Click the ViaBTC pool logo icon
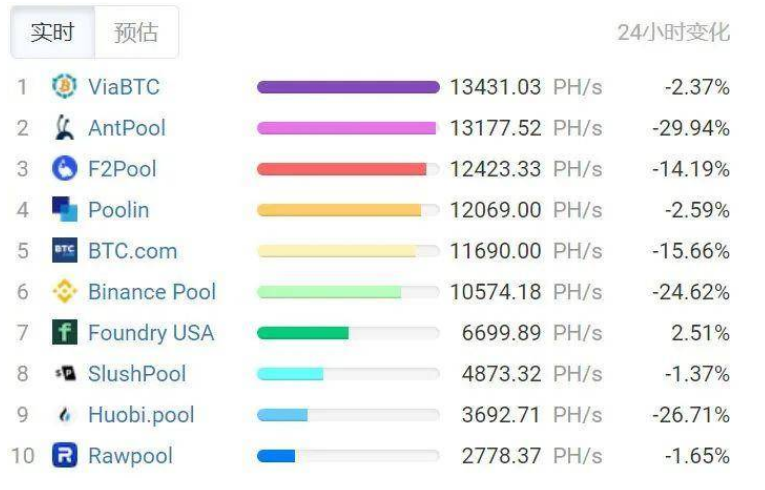Screen dimensions: 765x490 click(64, 86)
